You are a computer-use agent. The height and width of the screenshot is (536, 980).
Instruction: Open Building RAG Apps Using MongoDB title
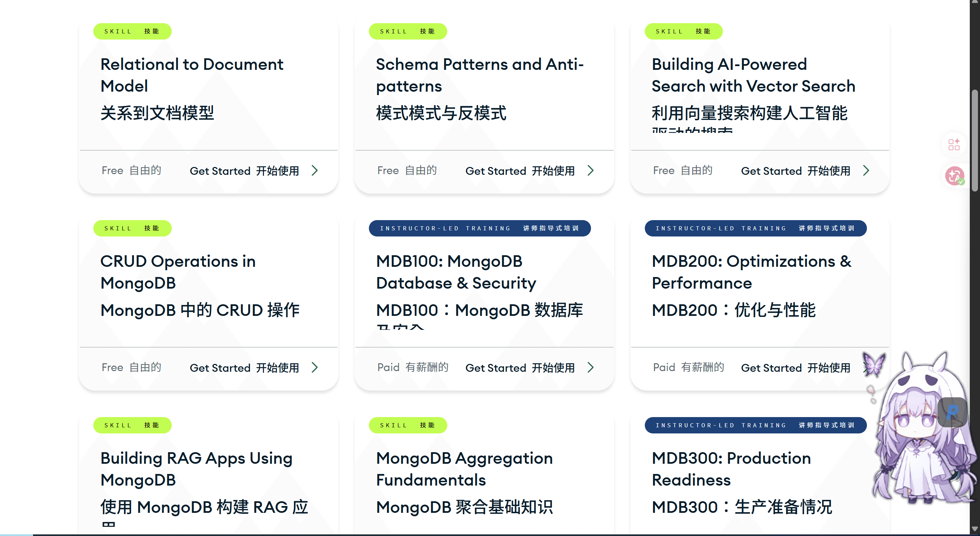click(196, 469)
